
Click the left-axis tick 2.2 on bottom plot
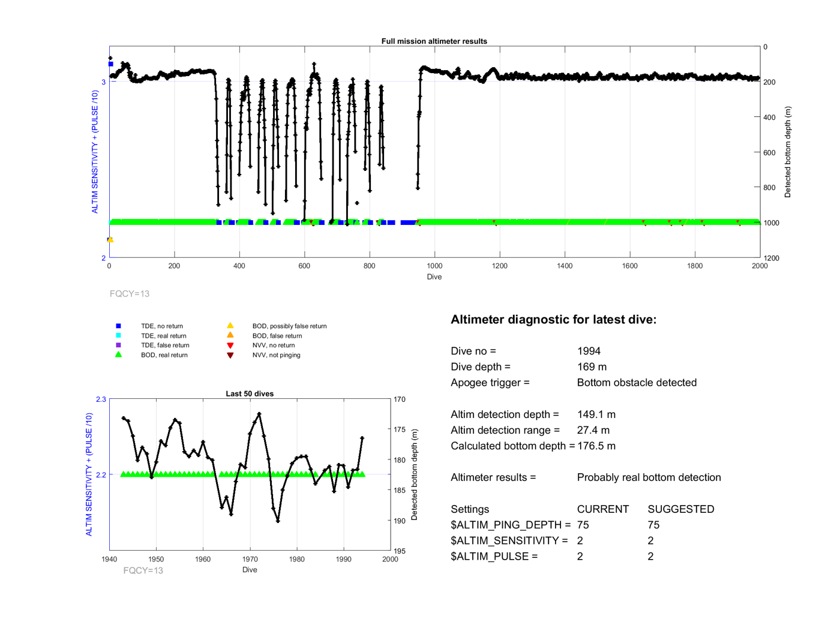(101, 475)
